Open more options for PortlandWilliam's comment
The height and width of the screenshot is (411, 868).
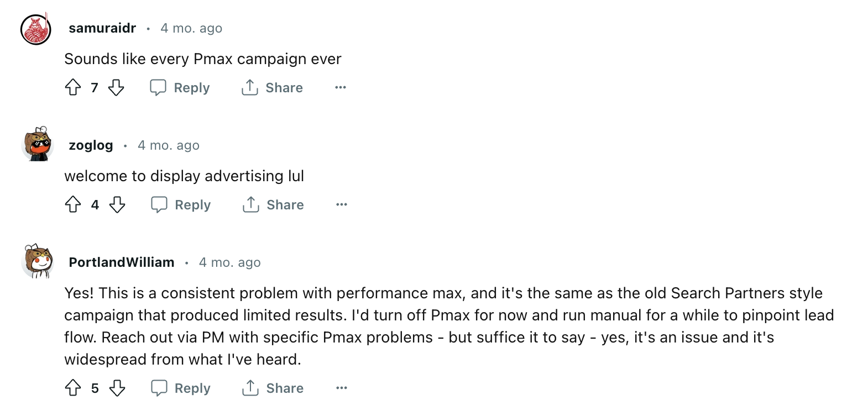point(342,388)
